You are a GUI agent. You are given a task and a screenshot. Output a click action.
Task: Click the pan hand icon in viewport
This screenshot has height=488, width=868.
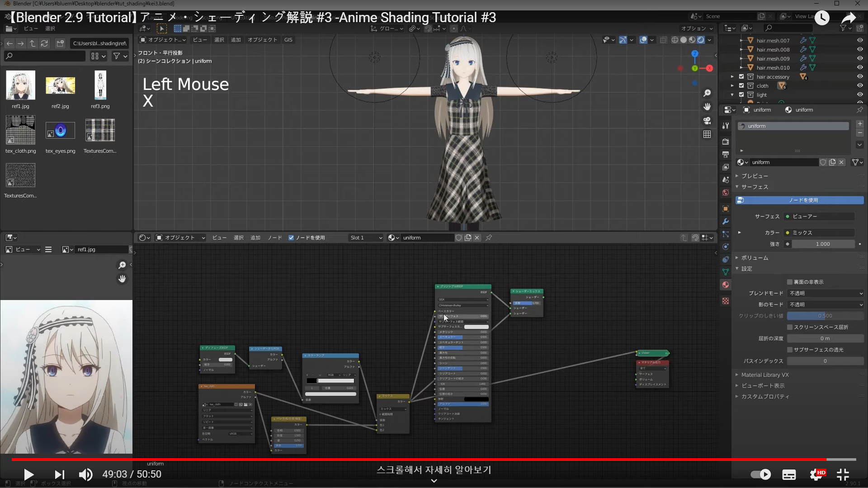(707, 107)
